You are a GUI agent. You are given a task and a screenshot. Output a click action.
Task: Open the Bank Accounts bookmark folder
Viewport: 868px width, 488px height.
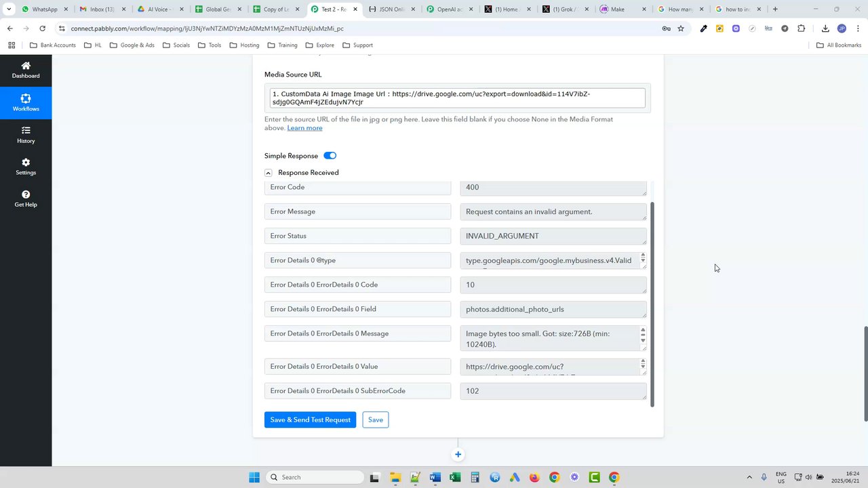point(52,45)
